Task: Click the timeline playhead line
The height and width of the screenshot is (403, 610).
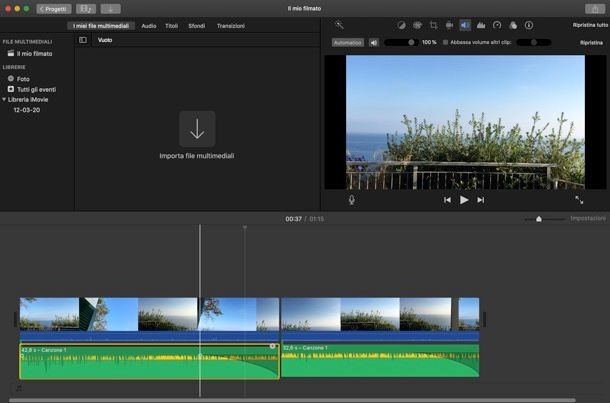Action: pyautogui.click(x=200, y=310)
